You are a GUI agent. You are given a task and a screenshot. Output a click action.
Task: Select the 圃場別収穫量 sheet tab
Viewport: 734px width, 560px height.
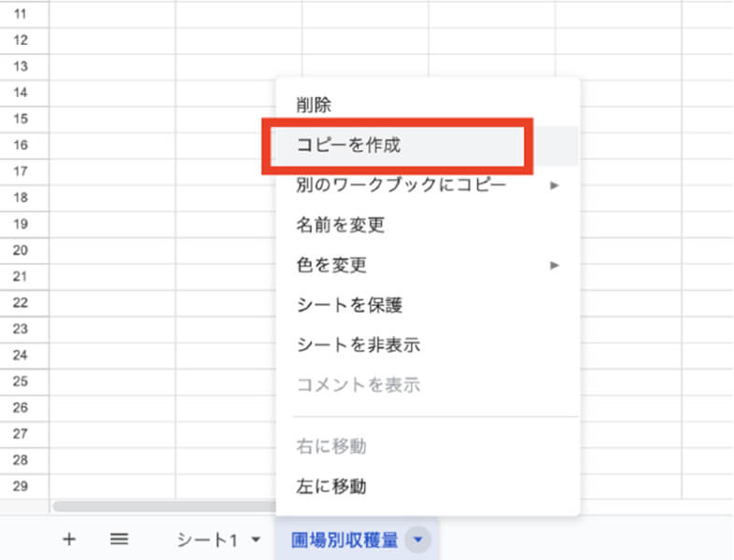click(x=345, y=539)
